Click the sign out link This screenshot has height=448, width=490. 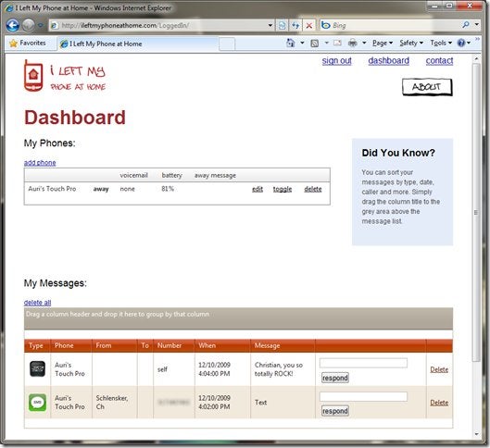pos(336,60)
